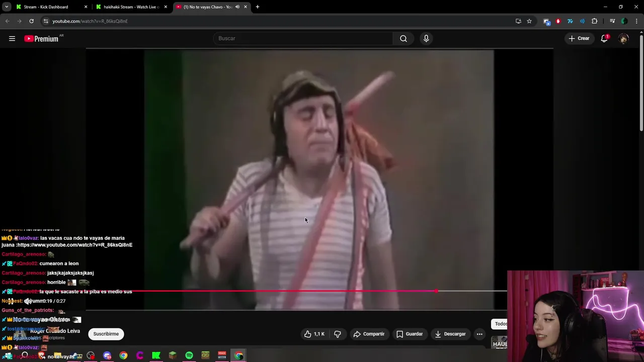Open a new browser tab
Image resolution: width=644 pixels, height=362 pixels.
(x=258, y=7)
